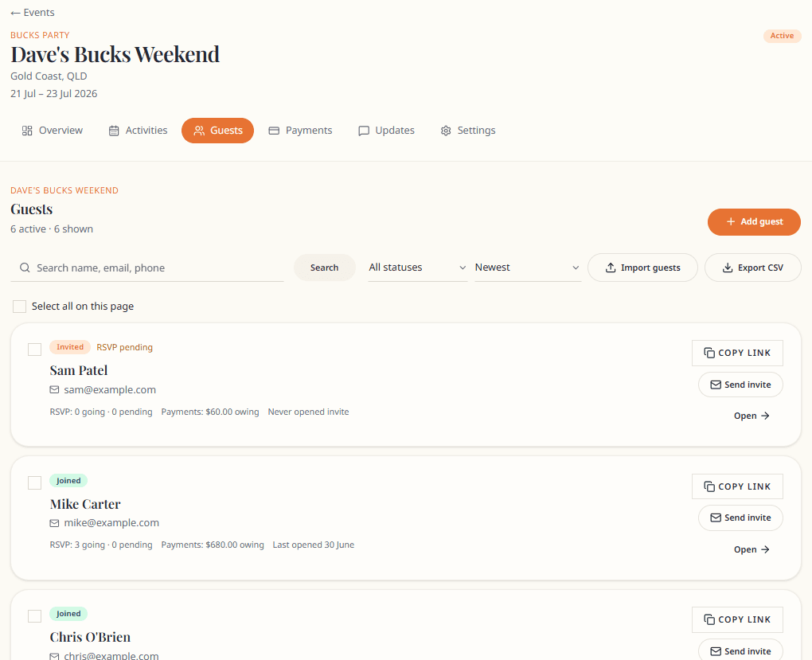Open the Payments tab
Image resolution: width=812 pixels, height=660 pixels.
300,131
